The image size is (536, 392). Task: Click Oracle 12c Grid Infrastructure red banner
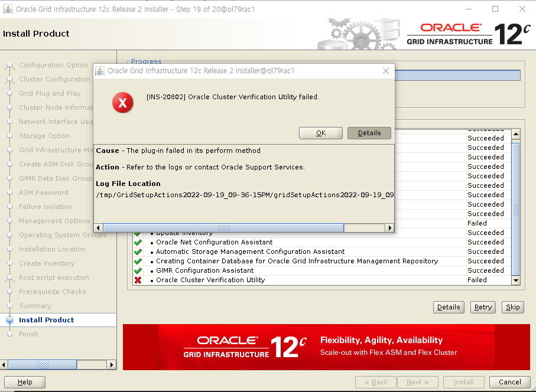[326, 347]
